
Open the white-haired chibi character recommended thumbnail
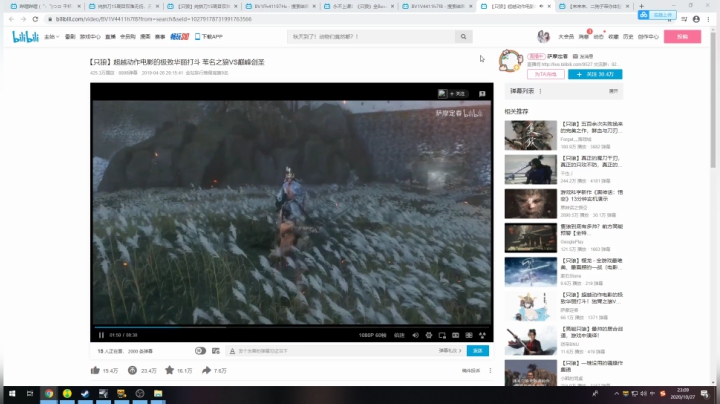[x=530, y=306]
